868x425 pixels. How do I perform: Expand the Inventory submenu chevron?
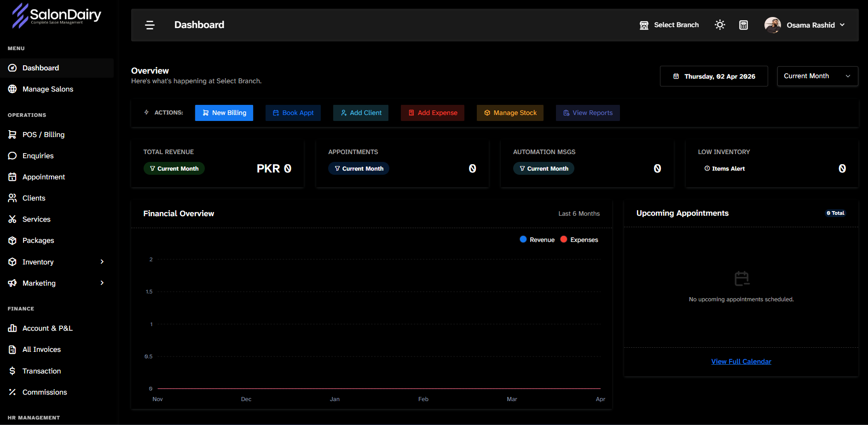[x=102, y=262]
